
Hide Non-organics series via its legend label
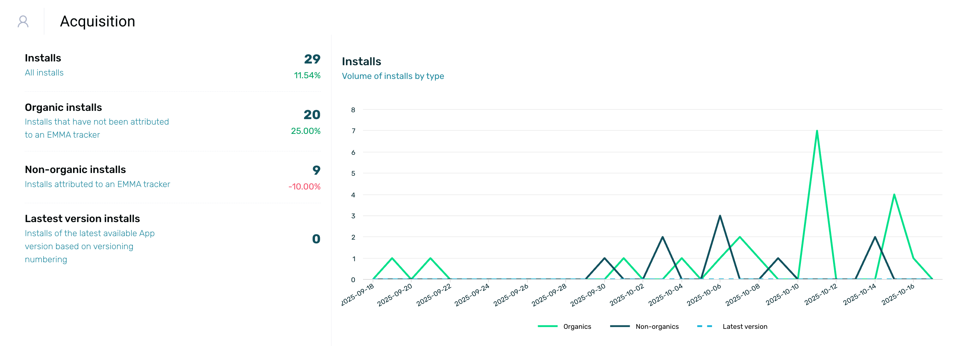point(657,326)
